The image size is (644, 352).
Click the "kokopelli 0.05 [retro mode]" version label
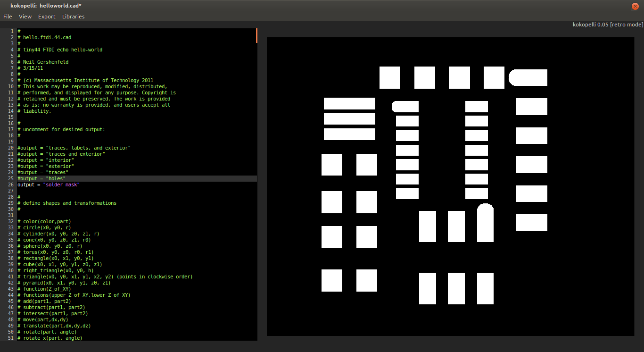point(608,25)
